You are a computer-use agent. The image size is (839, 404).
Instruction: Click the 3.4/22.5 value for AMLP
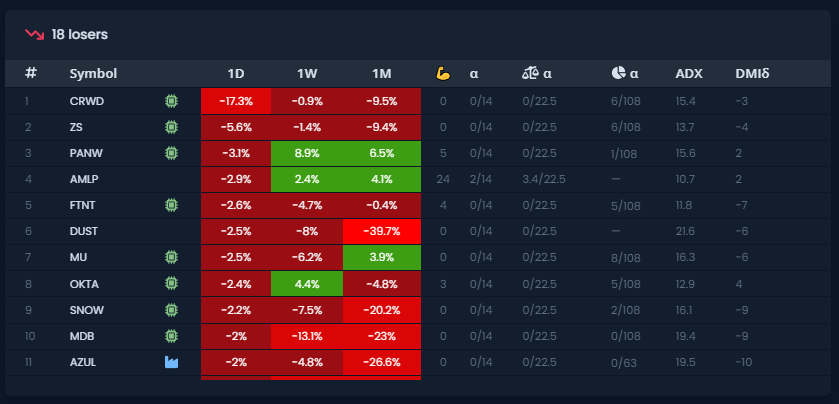coord(544,179)
